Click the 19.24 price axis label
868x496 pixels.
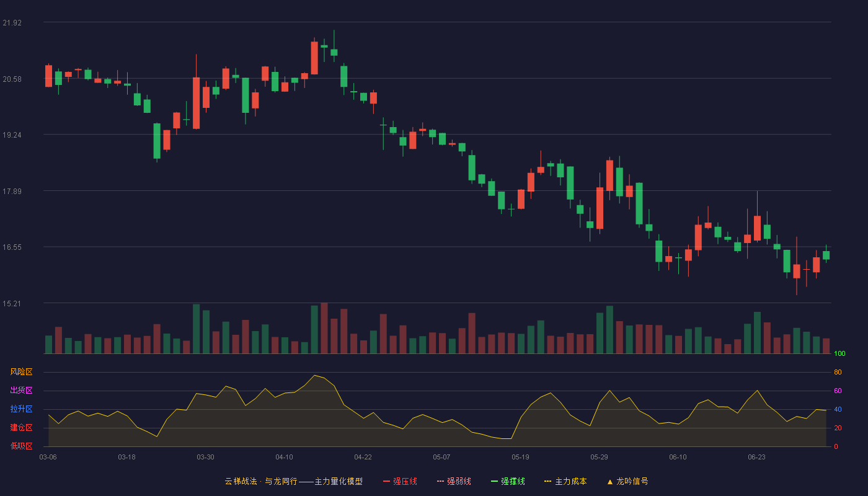pyautogui.click(x=12, y=135)
